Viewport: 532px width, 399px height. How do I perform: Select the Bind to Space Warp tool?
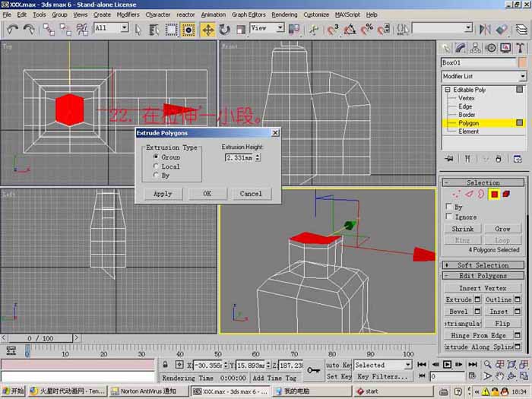click(x=82, y=30)
